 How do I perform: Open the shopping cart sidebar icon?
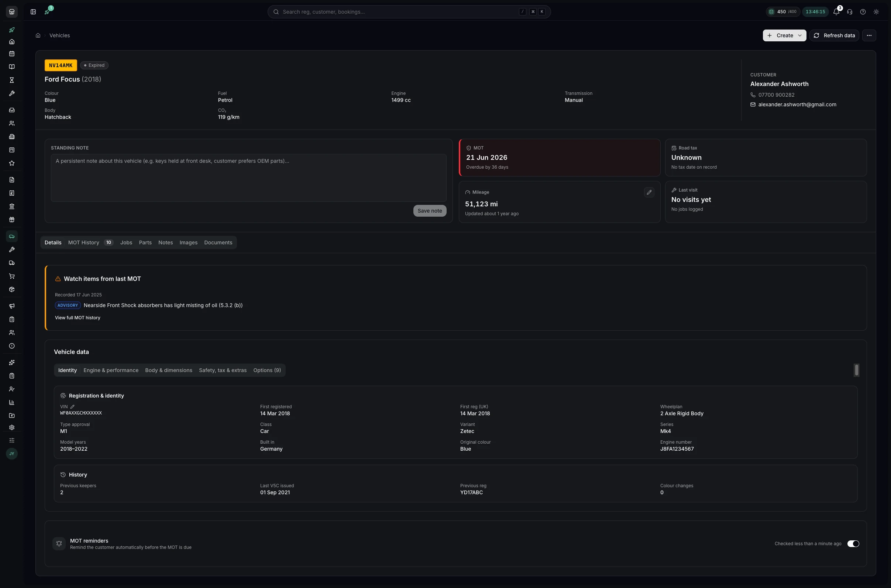(x=11, y=276)
